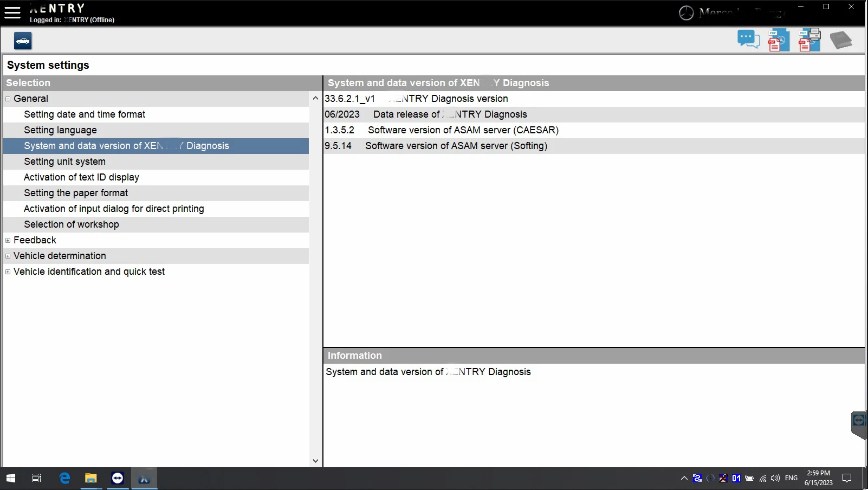Show hidden system tray icons
868x490 pixels.
[684, 478]
